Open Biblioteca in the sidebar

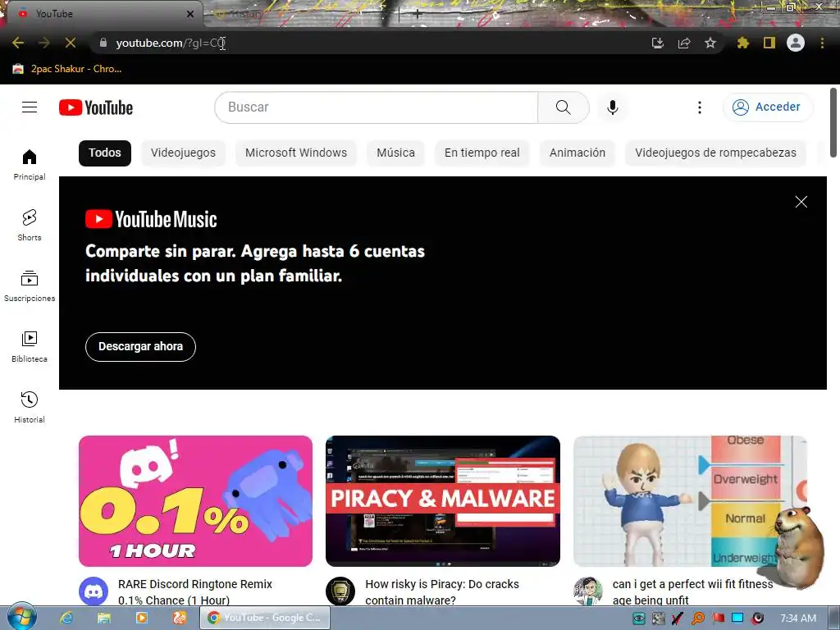30,347
